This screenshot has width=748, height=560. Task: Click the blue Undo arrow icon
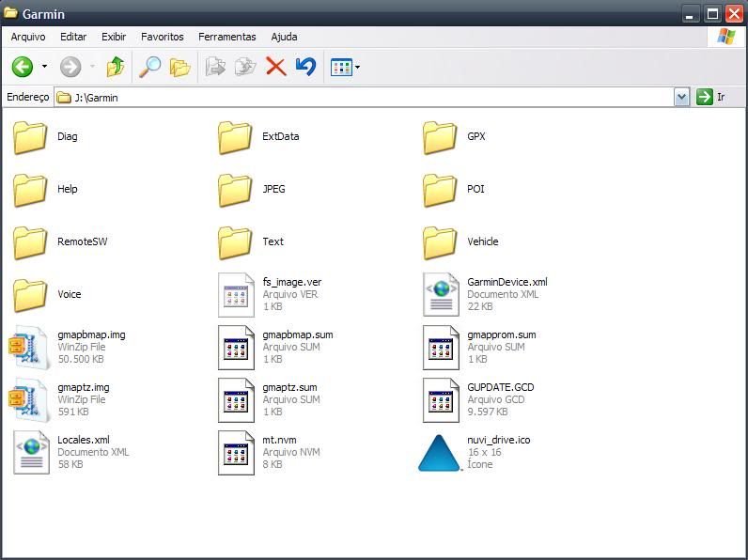click(x=305, y=67)
